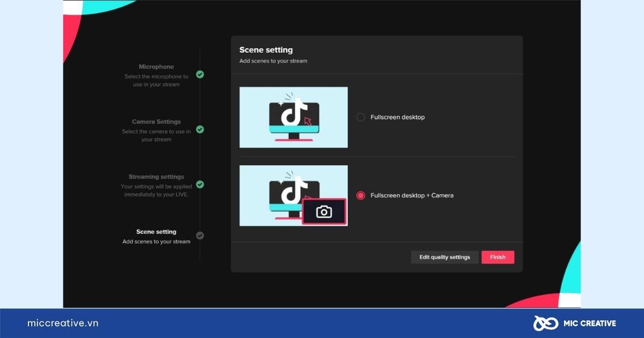
Task: Click the "Scene setting" panel heading
Action: pos(266,50)
